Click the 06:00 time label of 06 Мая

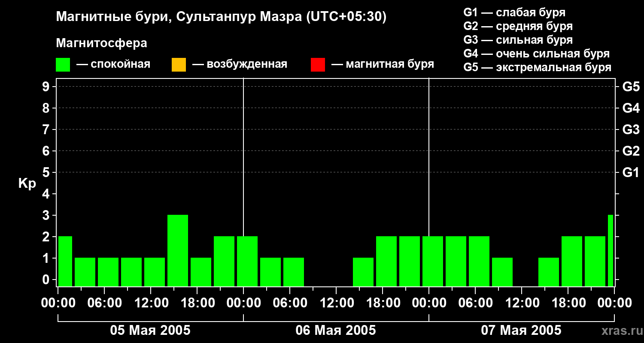[x=290, y=303]
